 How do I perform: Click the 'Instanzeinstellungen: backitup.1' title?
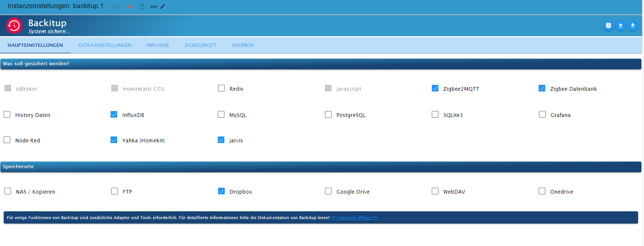point(56,6)
